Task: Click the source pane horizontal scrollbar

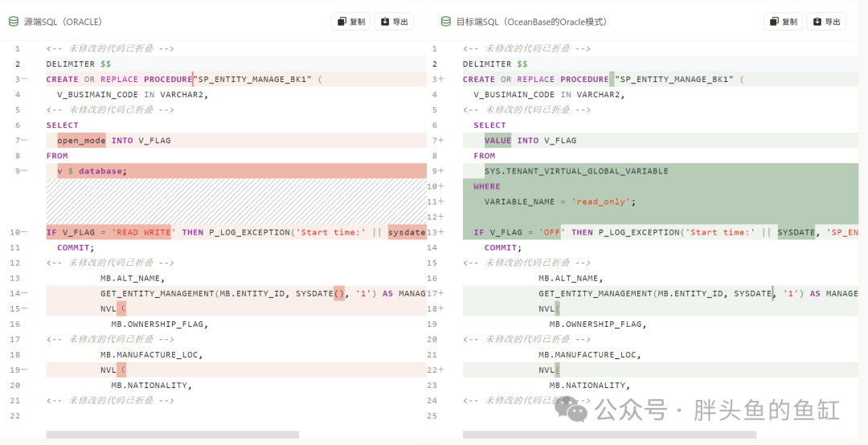Action: click(x=173, y=435)
